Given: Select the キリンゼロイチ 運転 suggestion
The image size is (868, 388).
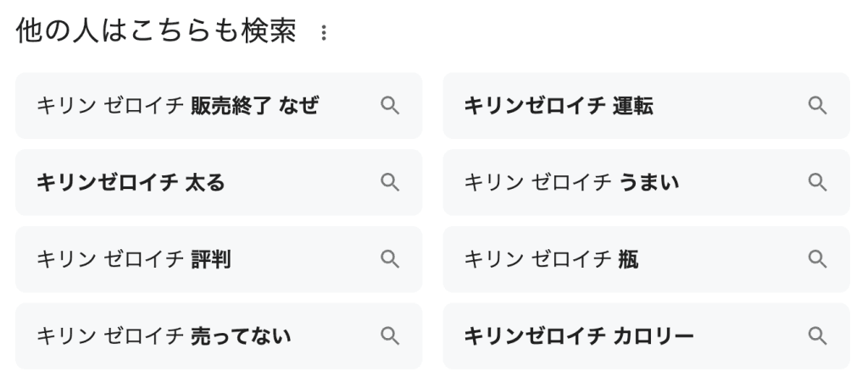Looking at the screenshot, I should point(559,106).
